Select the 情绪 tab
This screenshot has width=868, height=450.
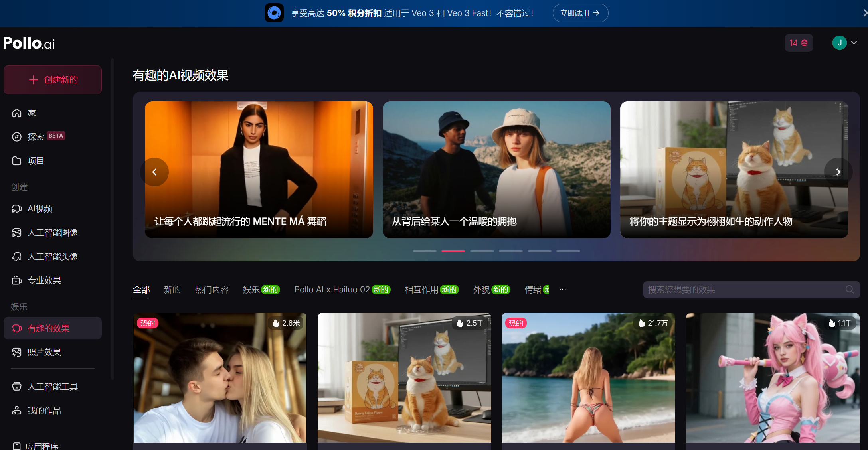(537, 290)
